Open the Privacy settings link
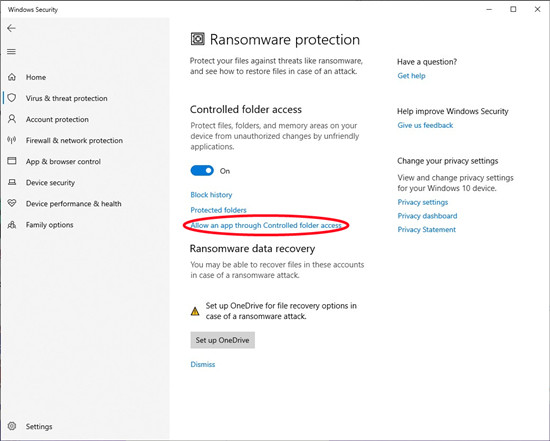The width and height of the screenshot is (550, 441). (x=423, y=202)
